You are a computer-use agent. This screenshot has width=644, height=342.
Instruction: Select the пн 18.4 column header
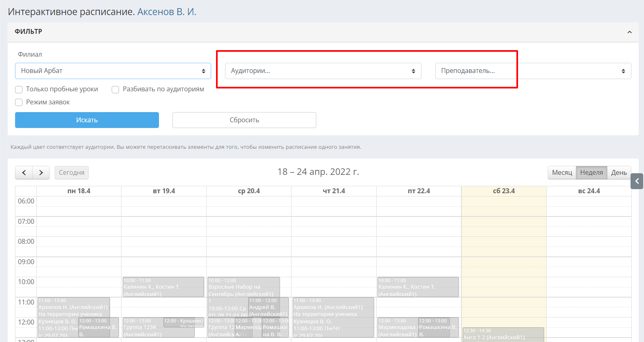coord(79,191)
